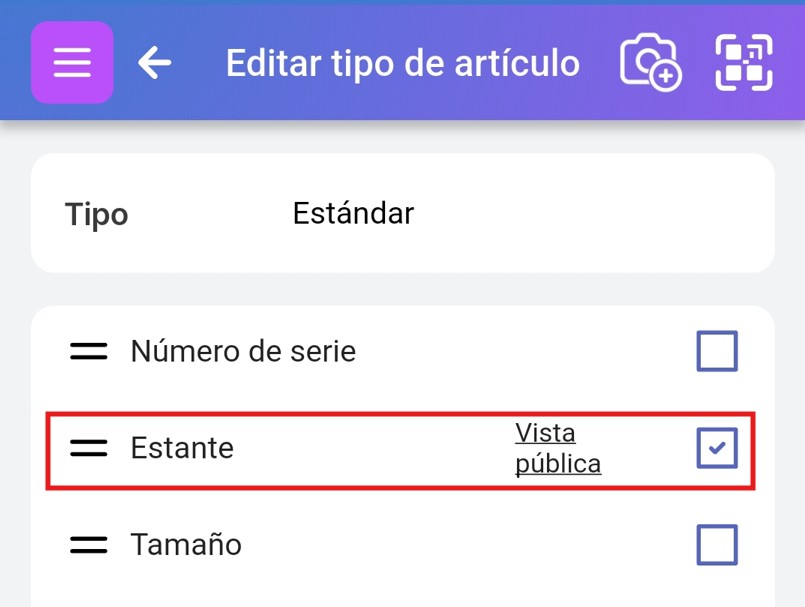
Task: Grab the Número de serie drag handle
Action: pos(89,351)
